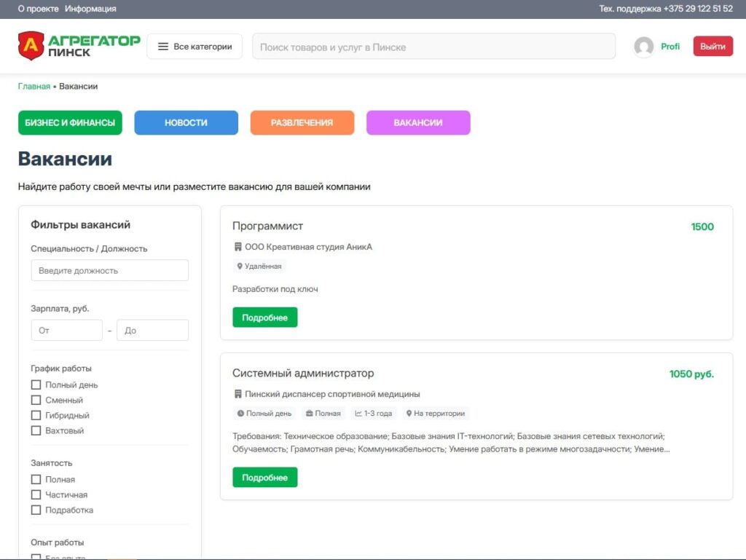The image size is (746, 560).
Task: Click the salary От minimum field
Action: (x=66, y=331)
